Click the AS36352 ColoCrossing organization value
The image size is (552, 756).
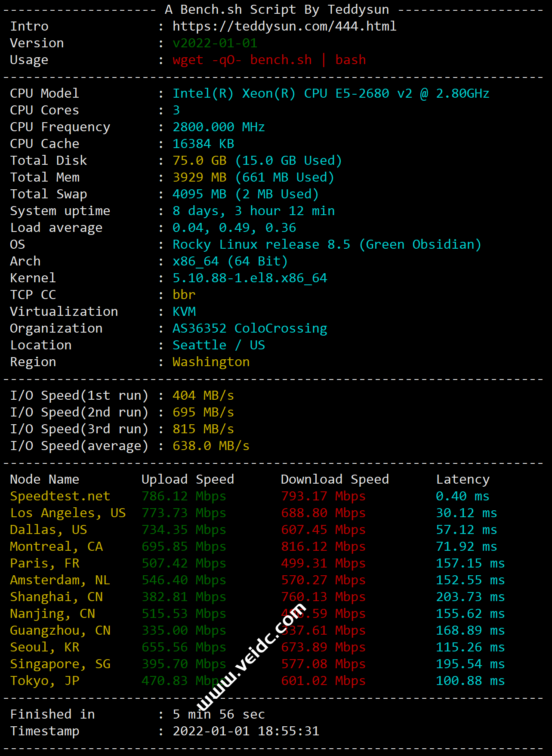[x=250, y=328]
